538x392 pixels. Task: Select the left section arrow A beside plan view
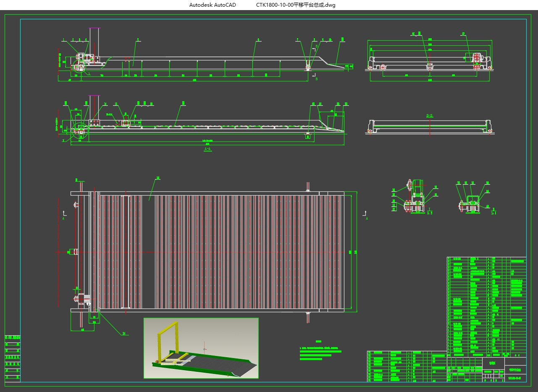(63, 215)
